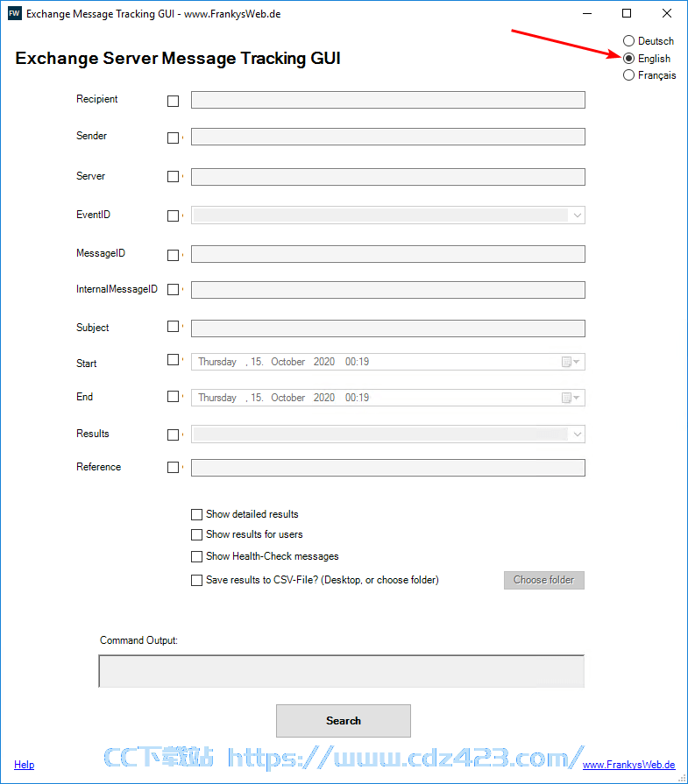The width and height of the screenshot is (688, 784).
Task: Open the EventID dropdown list
Action: [x=577, y=215]
